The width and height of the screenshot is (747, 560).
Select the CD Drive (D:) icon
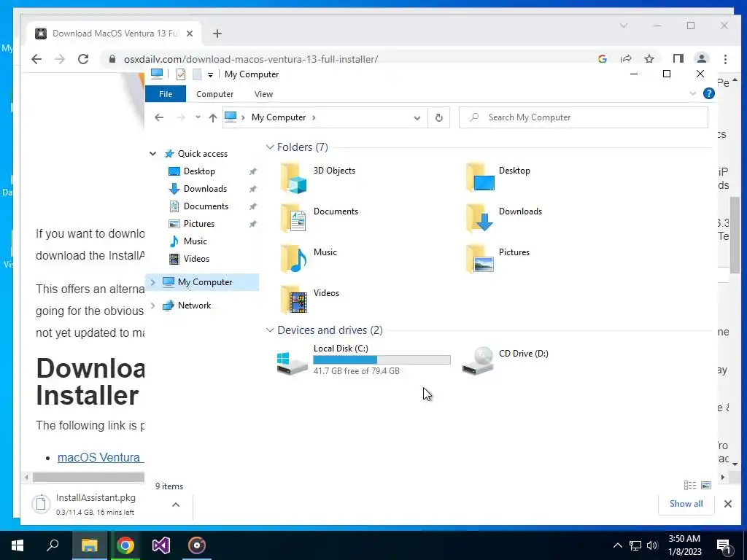(478, 360)
